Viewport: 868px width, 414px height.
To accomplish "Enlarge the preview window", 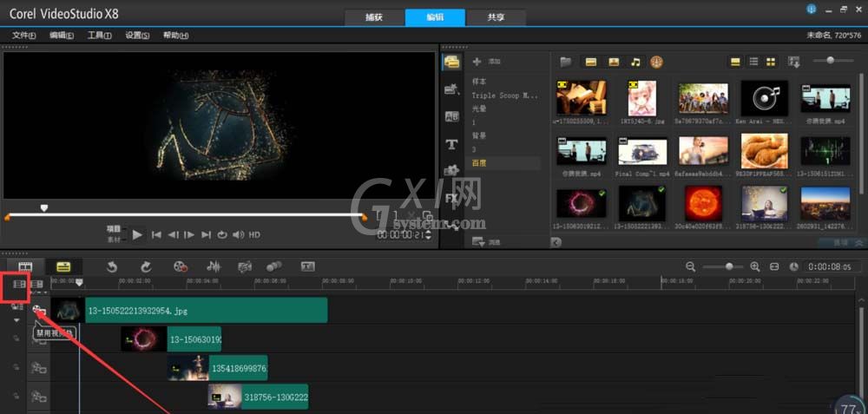I will click(x=427, y=216).
